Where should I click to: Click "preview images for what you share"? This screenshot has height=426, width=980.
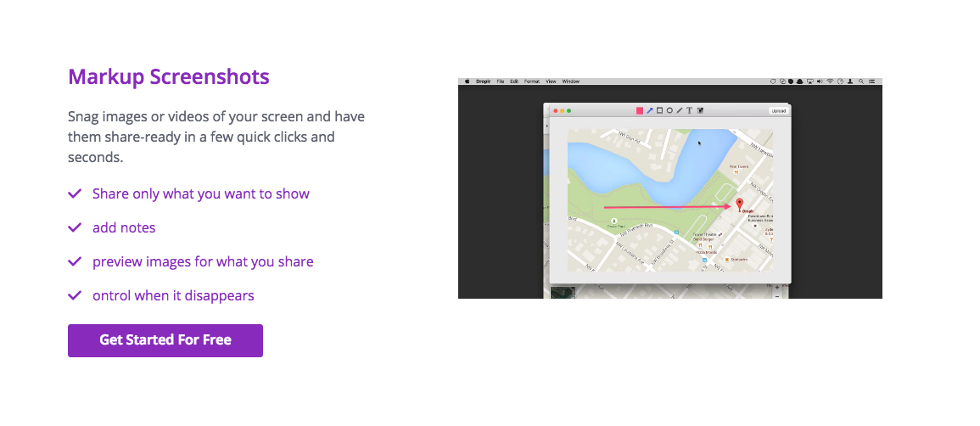pyautogui.click(x=203, y=261)
